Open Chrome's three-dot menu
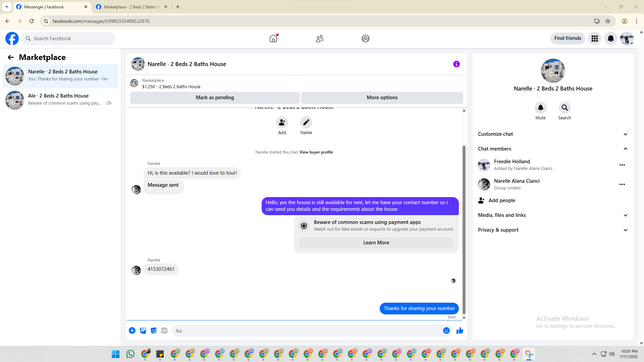 click(x=637, y=21)
